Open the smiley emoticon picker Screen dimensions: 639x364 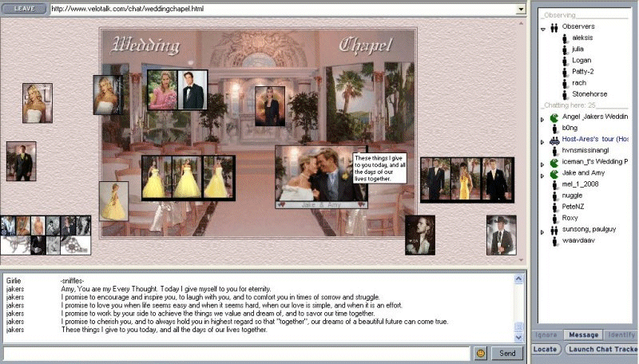[481, 353]
